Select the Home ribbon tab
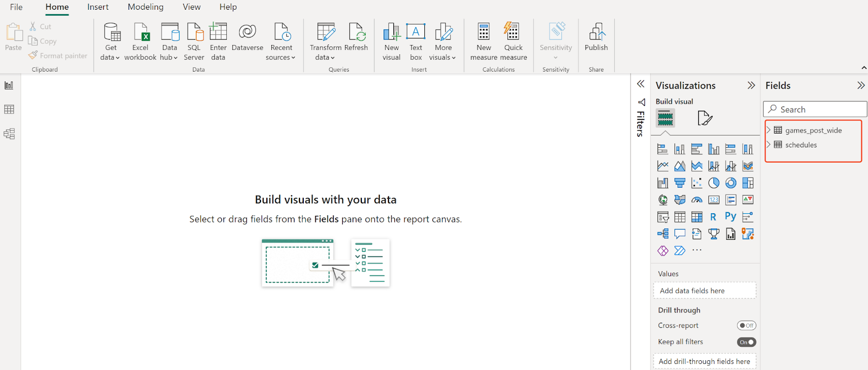 tap(57, 7)
